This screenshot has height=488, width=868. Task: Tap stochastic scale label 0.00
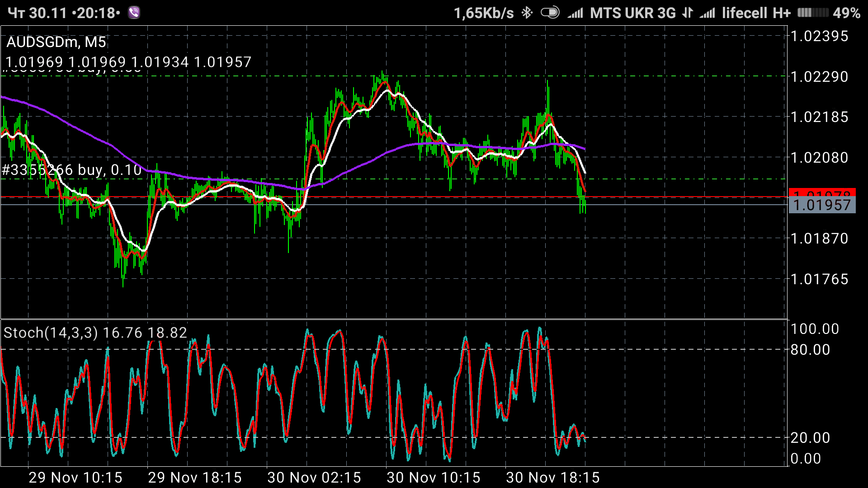coord(806,459)
